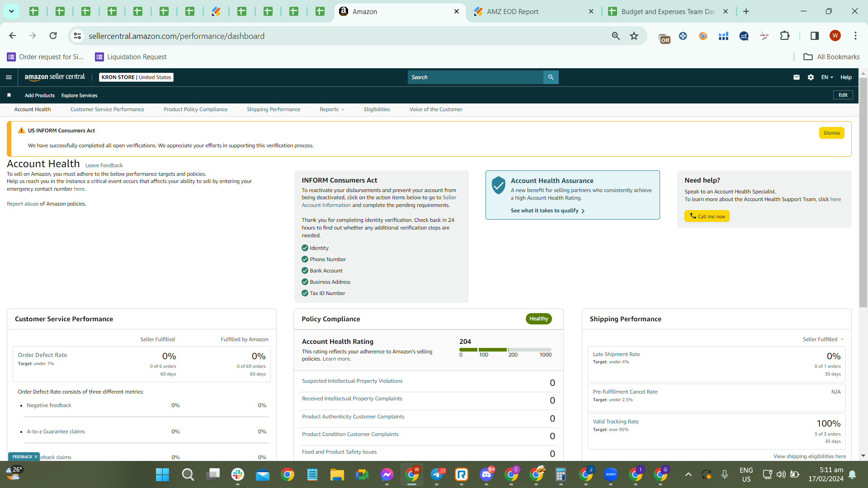Open the Windows Start menu
This screenshot has width=868, height=488.
162,474
